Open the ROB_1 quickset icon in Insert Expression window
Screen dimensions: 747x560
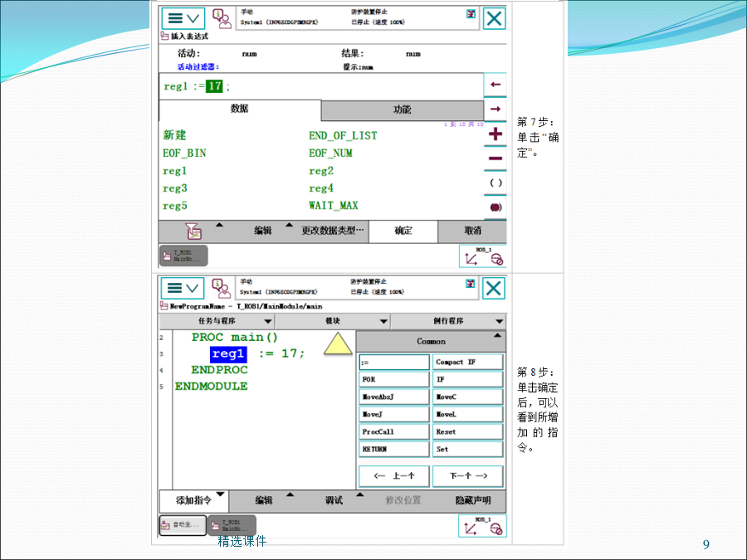482,256
